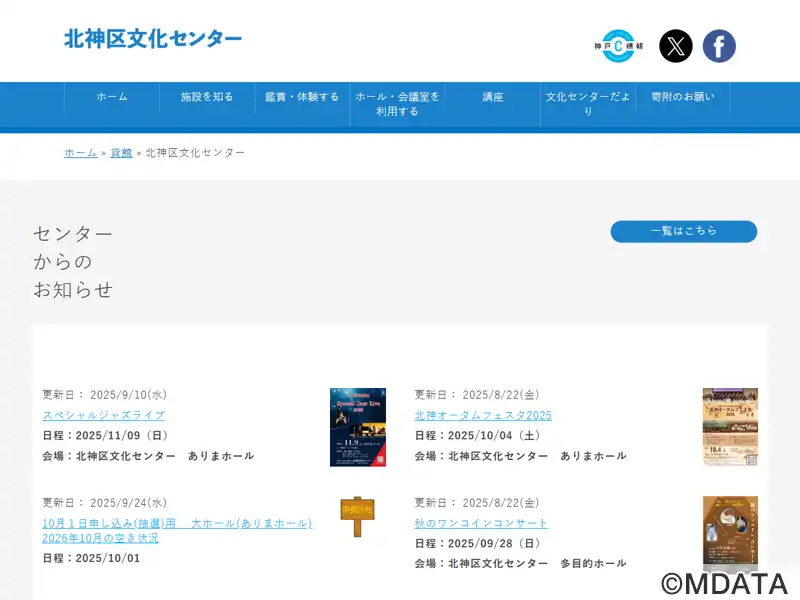Open the 施設を知る menu item
Screen dimensions: 800x600
(x=207, y=97)
